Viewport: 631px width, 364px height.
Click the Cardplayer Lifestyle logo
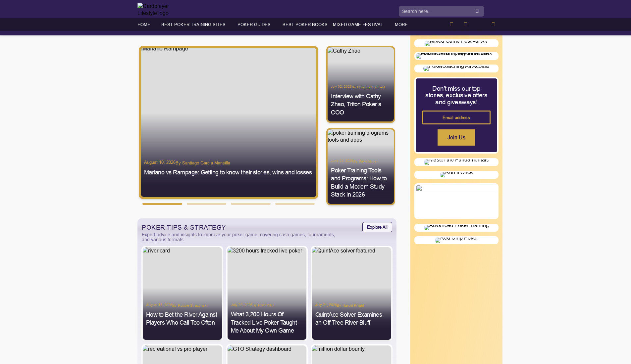tap(153, 9)
